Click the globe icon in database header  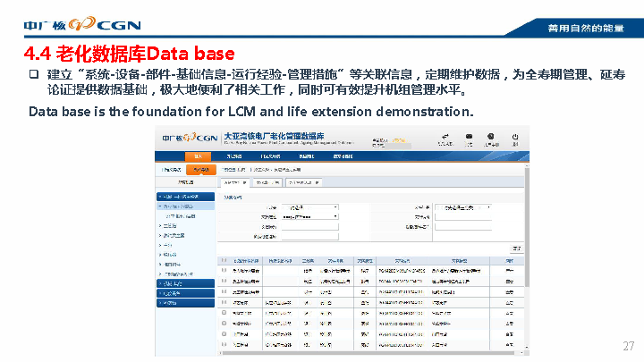491,138
